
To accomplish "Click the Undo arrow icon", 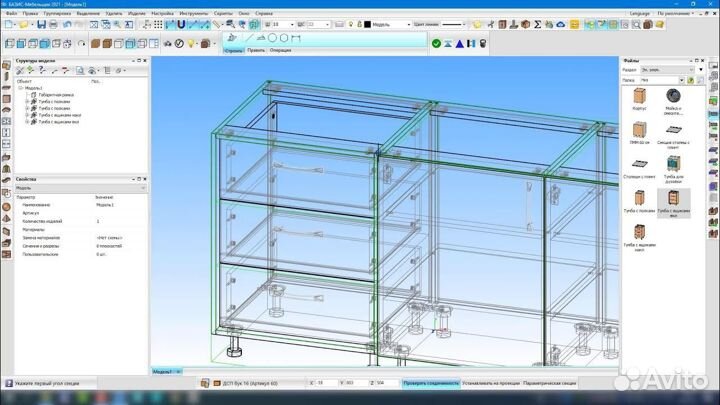I will coord(68,23).
